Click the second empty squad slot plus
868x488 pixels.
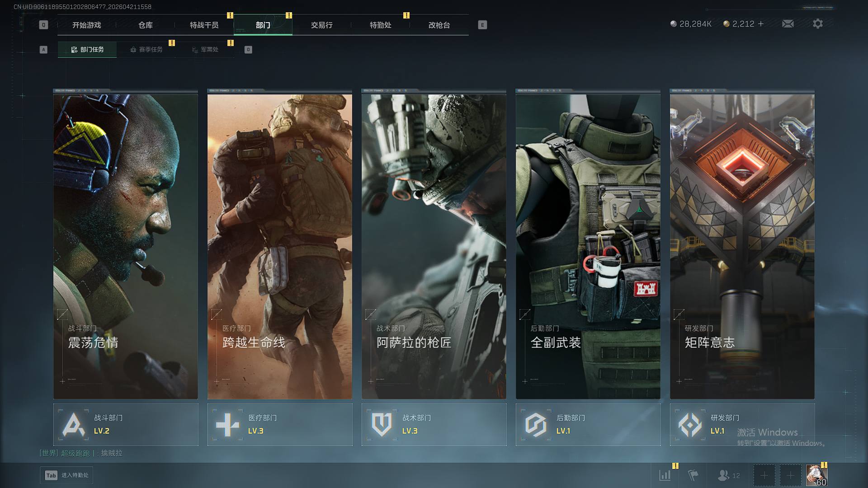pyautogui.click(x=790, y=475)
